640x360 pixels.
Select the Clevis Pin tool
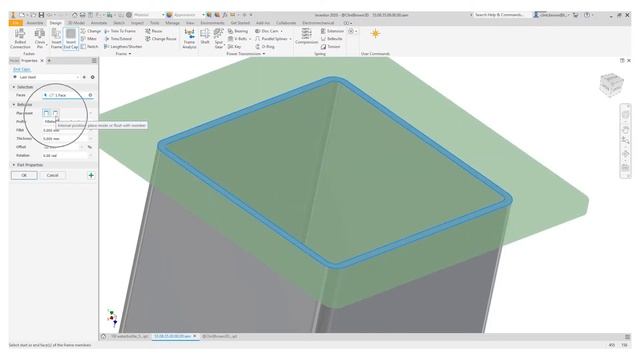click(x=40, y=39)
